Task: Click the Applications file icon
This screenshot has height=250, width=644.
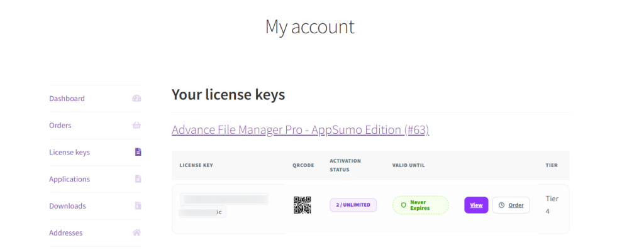Action: (138, 179)
